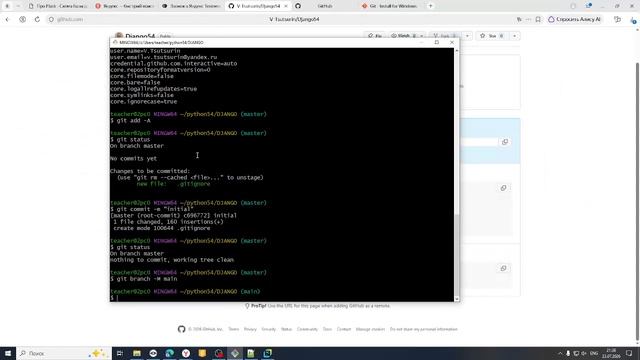Open the Windows Start menu
The width and height of the screenshot is (640, 360).
tap(8, 353)
